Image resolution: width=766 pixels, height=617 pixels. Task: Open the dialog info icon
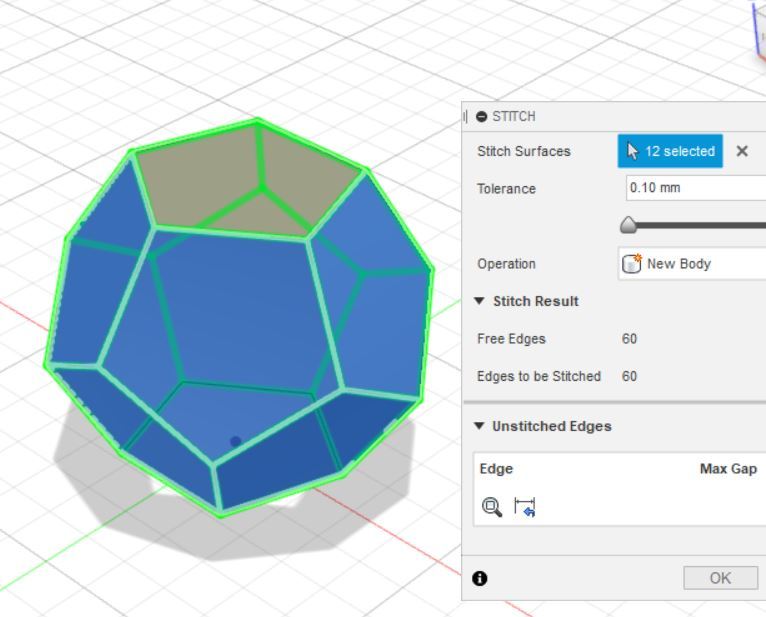480,578
